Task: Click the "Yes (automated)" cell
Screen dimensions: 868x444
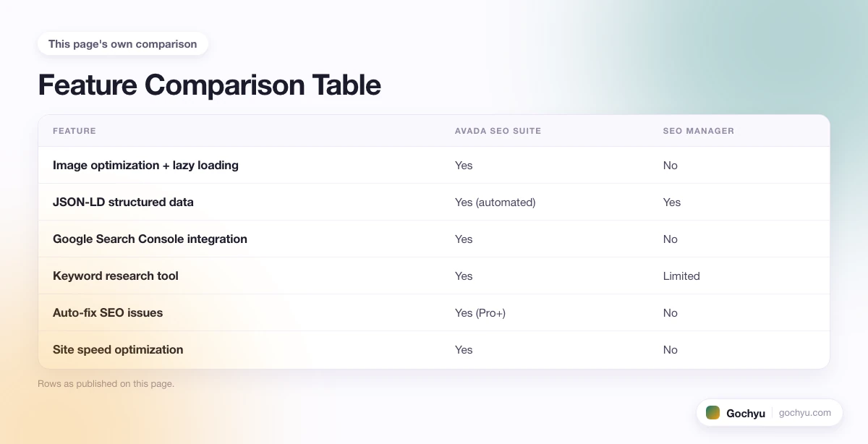Action: pyautogui.click(x=495, y=202)
